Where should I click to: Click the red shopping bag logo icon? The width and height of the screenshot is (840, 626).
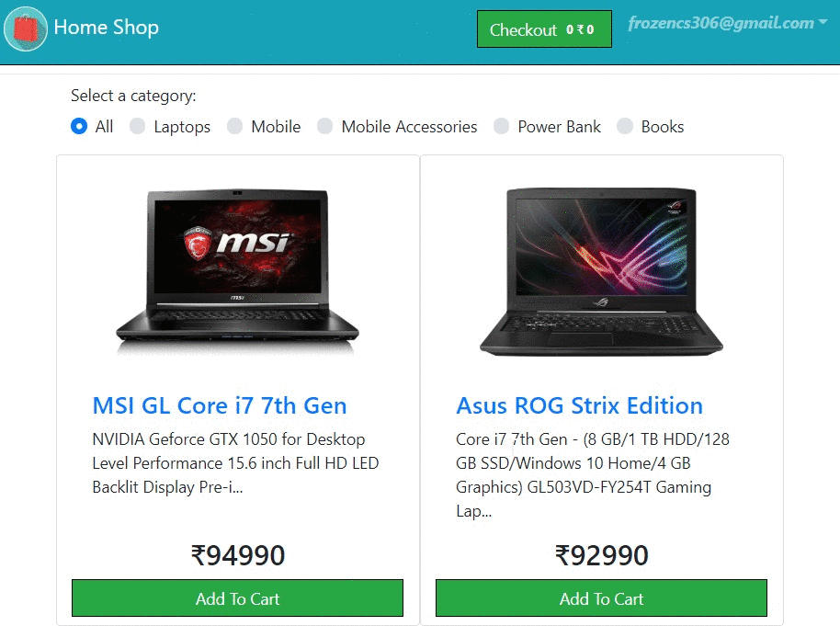pos(26,28)
